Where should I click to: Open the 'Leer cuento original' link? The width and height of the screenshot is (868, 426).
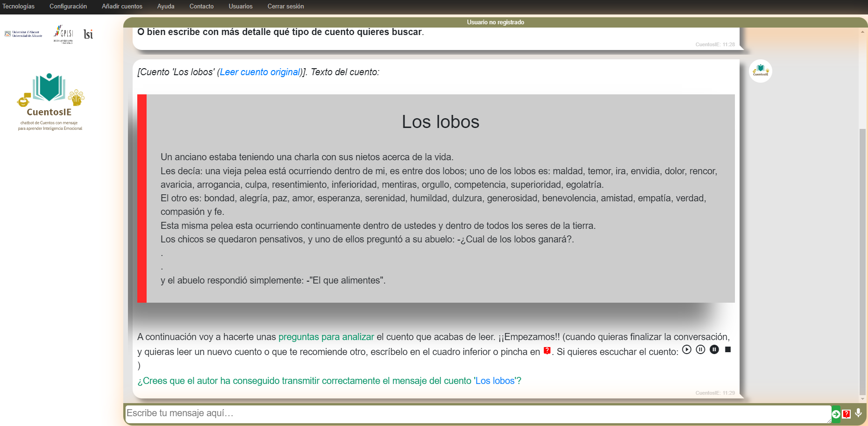coord(260,72)
